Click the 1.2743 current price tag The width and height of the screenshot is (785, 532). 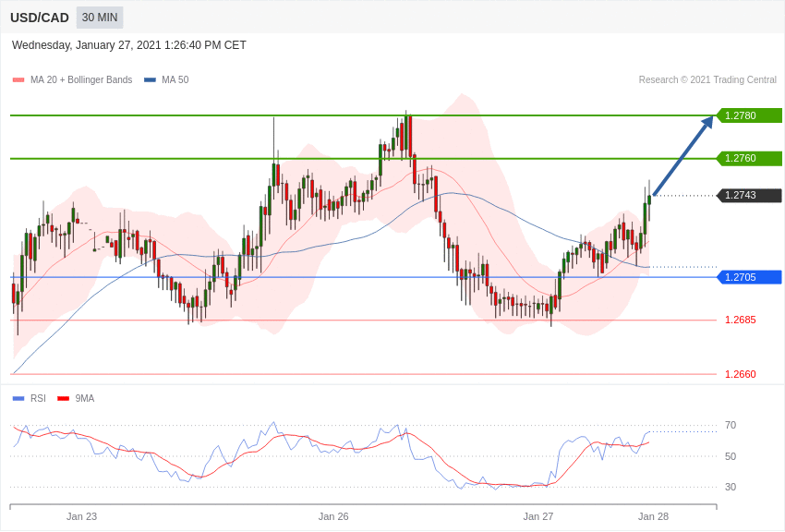pos(749,195)
